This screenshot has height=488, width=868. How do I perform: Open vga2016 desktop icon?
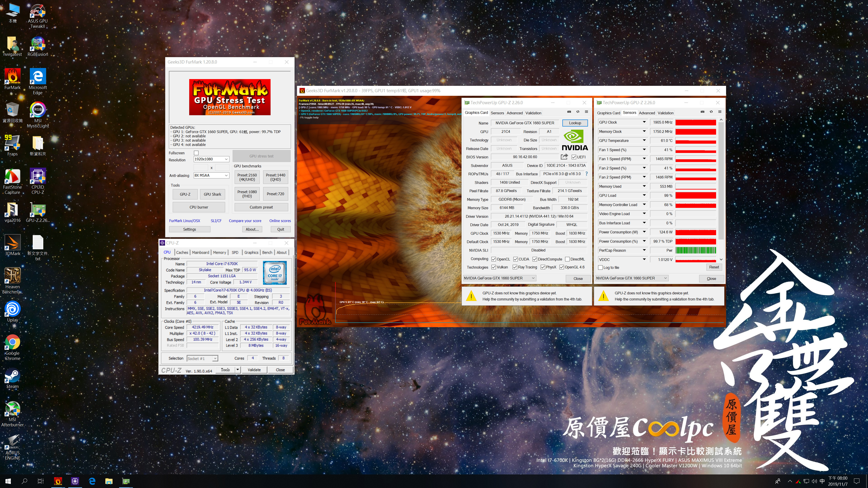tap(12, 212)
